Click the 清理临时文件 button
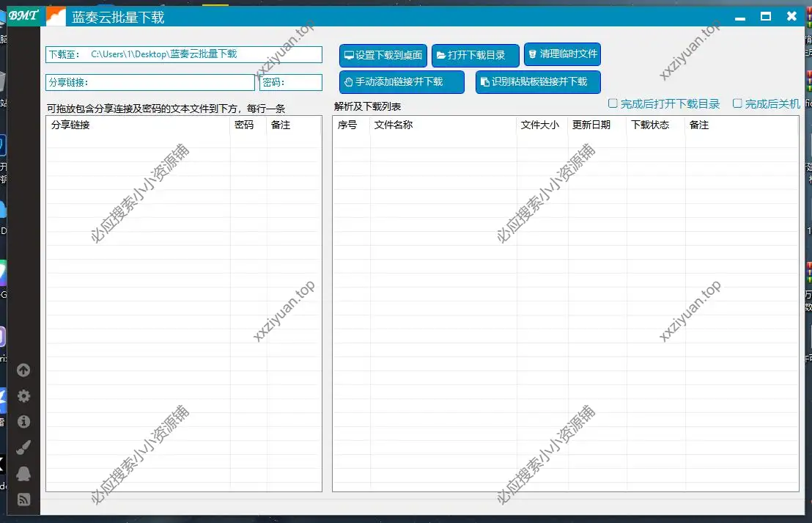 pyautogui.click(x=562, y=54)
